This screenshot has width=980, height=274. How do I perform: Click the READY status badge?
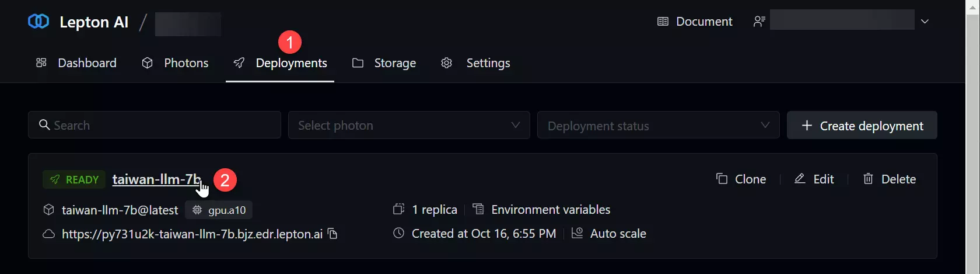coord(74,179)
